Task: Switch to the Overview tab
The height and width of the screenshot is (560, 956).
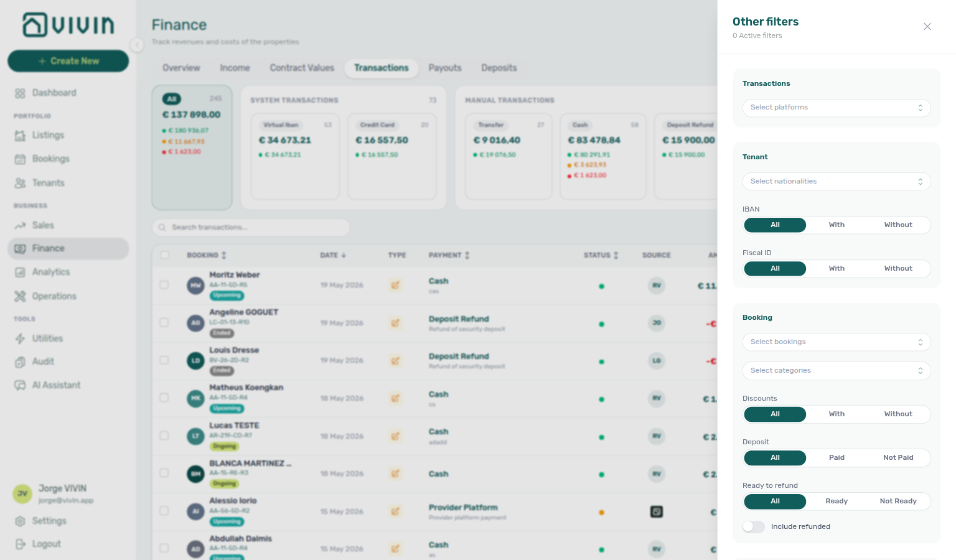Action: [x=182, y=68]
